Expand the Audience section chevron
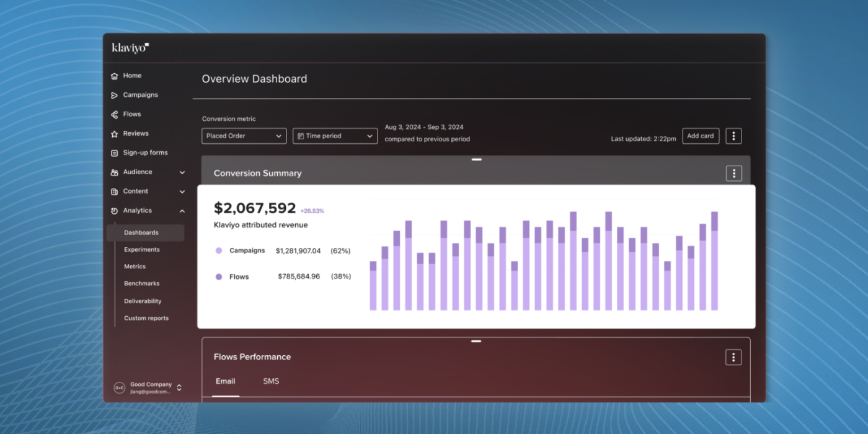The height and width of the screenshot is (434, 868). point(182,172)
